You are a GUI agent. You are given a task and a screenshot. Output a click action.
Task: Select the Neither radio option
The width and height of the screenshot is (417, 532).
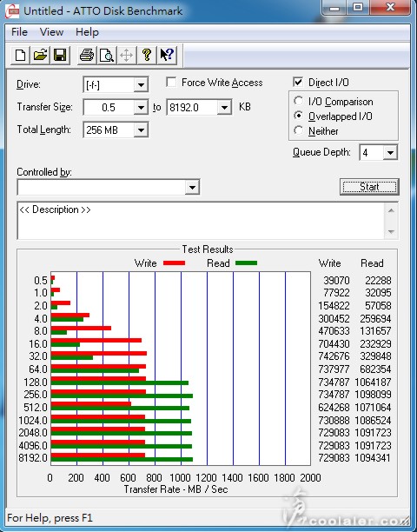tap(298, 130)
